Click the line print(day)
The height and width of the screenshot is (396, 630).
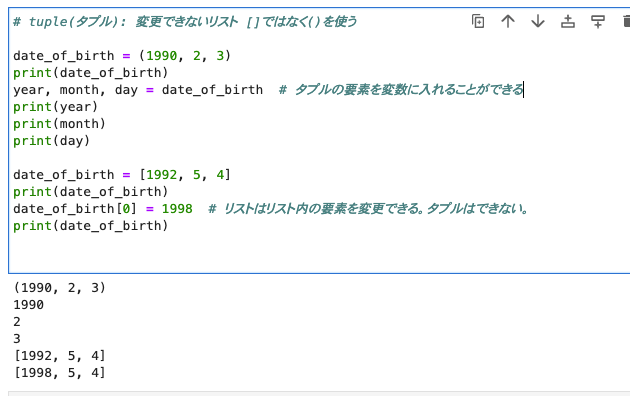pos(51,141)
